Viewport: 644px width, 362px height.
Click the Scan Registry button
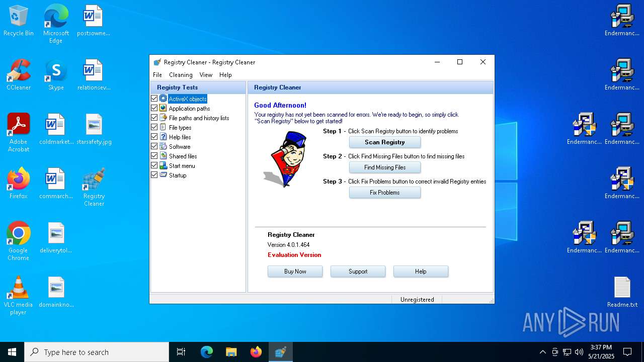click(385, 142)
